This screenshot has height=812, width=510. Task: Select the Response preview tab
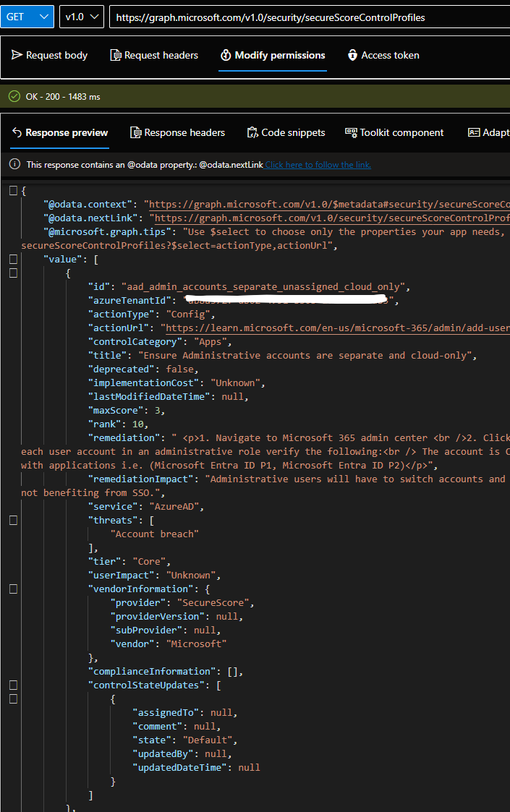click(x=59, y=132)
